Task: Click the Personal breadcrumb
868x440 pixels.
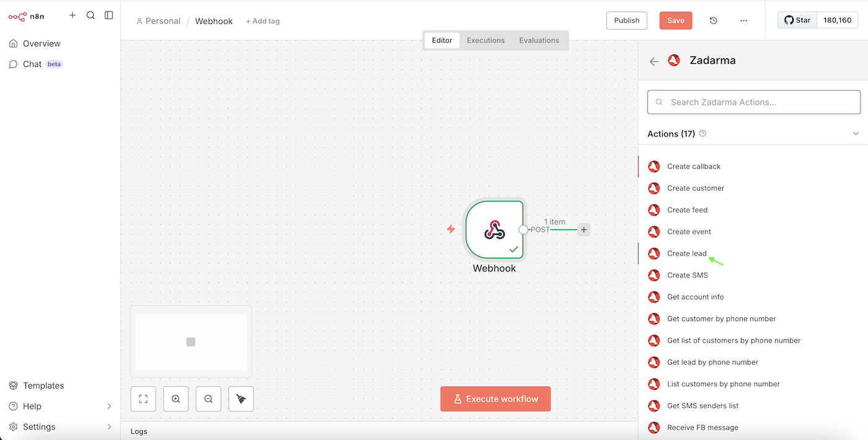Action: [x=158, y=21]
